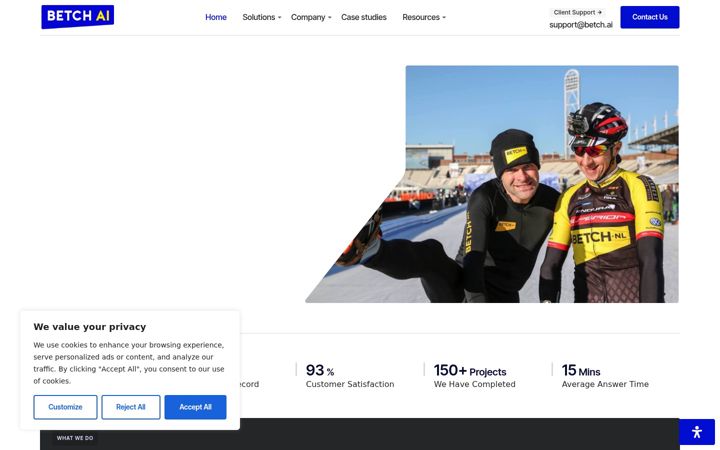Click the support@betch.ai email address
Screen dimensions: 720x450
click(x=581, y=25)
